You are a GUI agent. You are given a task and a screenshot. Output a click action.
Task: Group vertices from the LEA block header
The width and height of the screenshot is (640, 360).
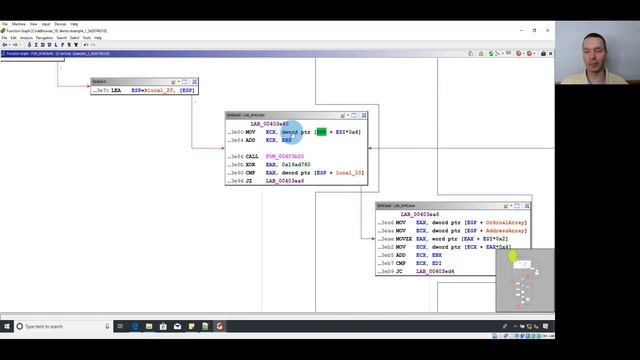[194, 82]
